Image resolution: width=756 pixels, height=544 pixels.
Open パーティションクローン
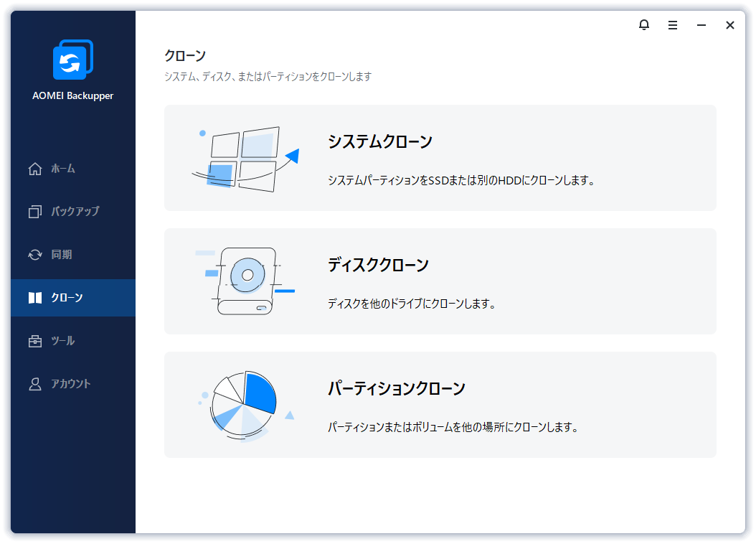(397, 388)
